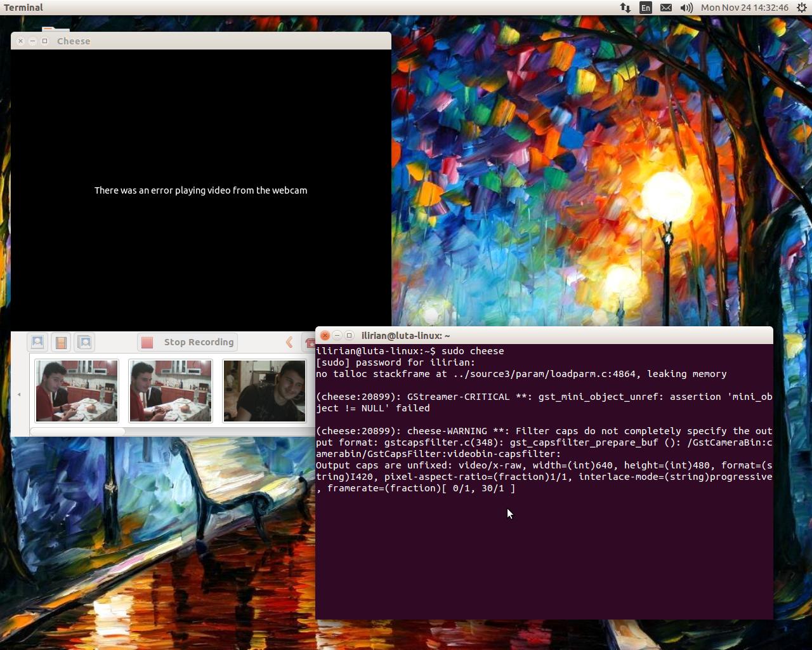
Task: Maximize the terminal window
Action: [349, 335]
